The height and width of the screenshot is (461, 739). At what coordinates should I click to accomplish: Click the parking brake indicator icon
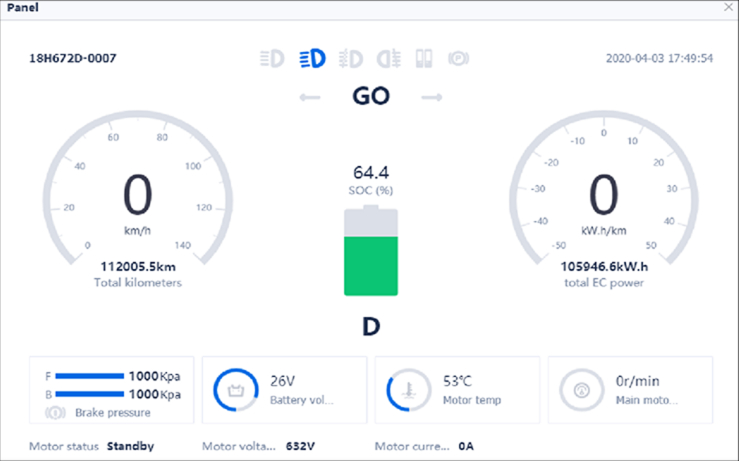459,58
